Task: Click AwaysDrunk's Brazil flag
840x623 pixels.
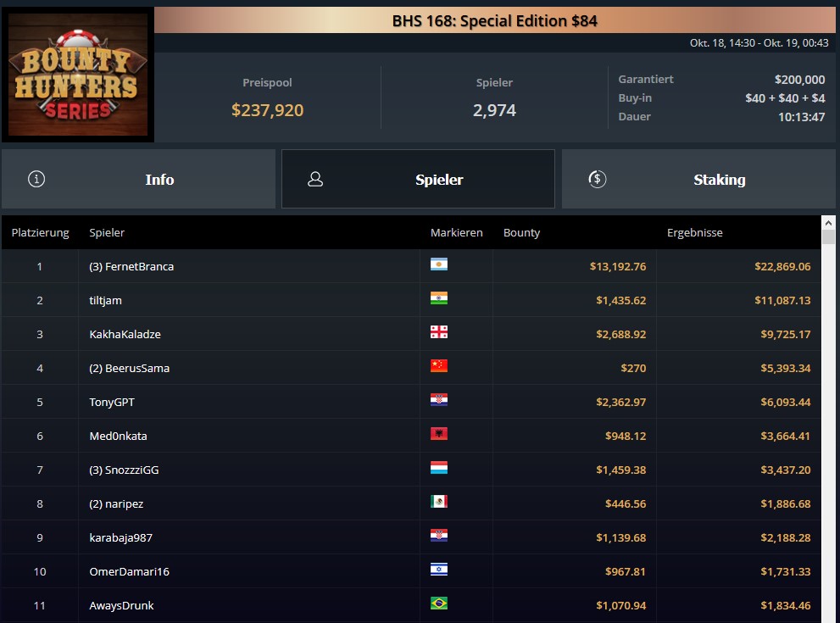Action: point(439,604)
